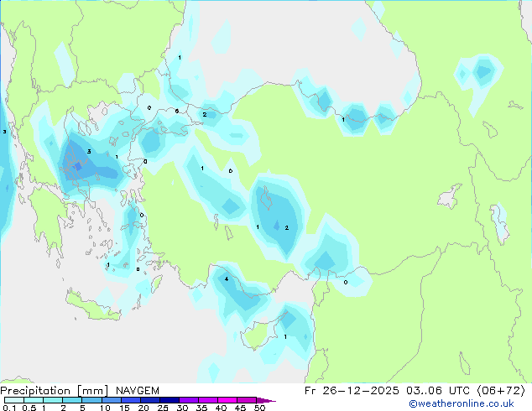This screenshot has width=532, height=411.
Task: Click the '(06+72)' forecast run text
Action: pyautogui.click(x=501, y=391)
